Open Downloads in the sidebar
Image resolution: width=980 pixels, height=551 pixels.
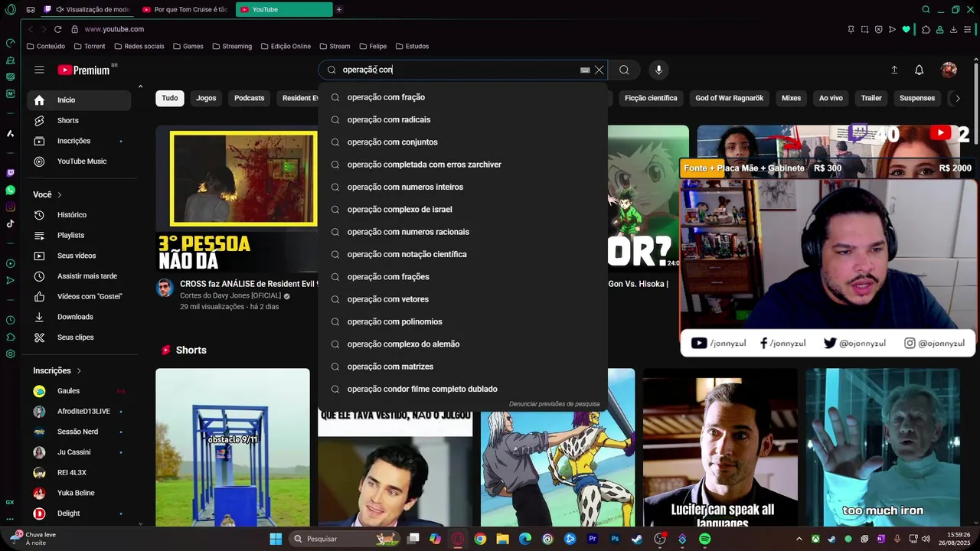click(79, 317)
